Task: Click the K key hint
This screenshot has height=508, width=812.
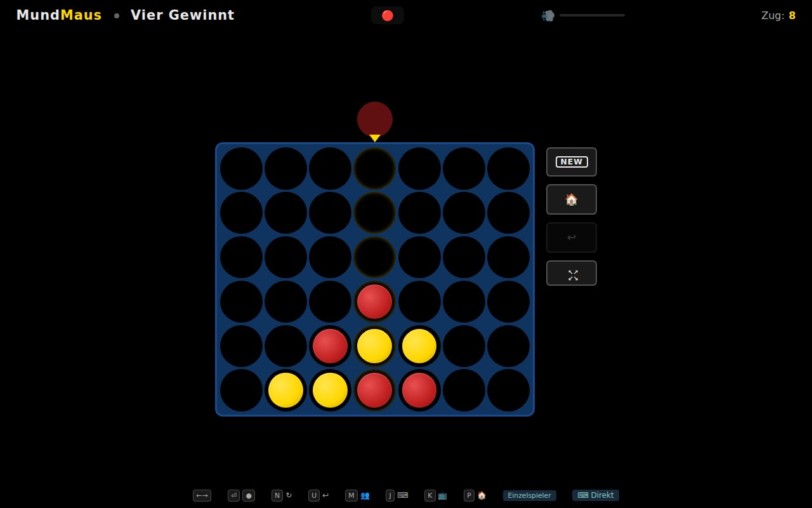Action: [430, 495]
